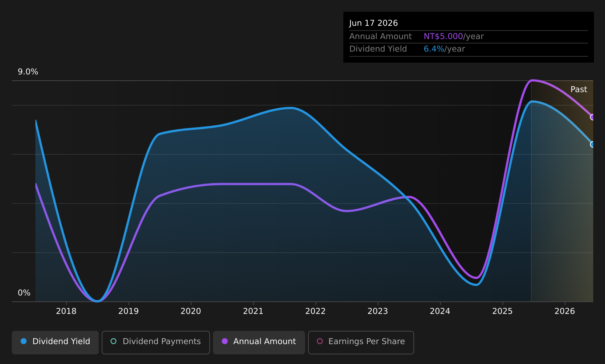
Task: Click the 2018 x-axis label
Action: pyautogui.click(x=66, y=311)
